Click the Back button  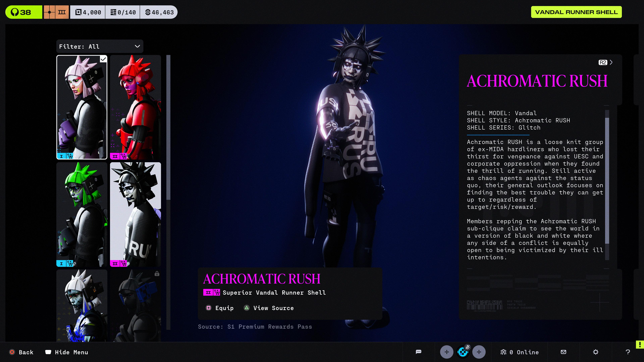21,352
